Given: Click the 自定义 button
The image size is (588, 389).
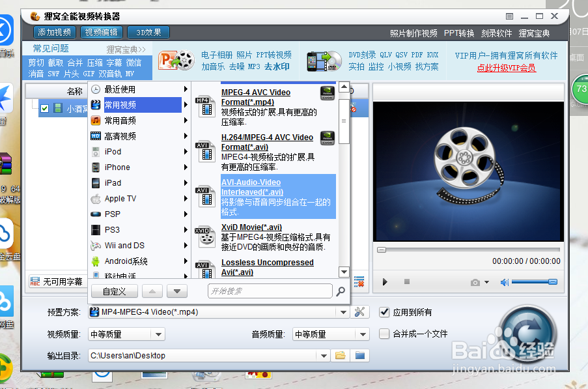Looking at the screenshot, I should (x=115, y=291).
